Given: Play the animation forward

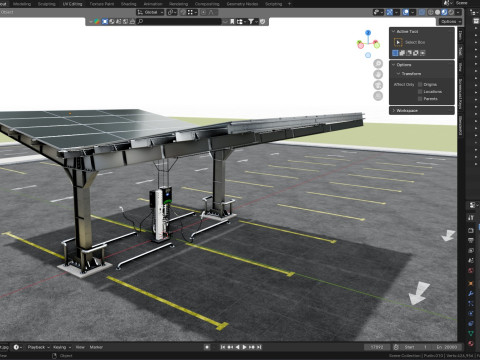Looking at the screenshot, I should click(245, 347).
